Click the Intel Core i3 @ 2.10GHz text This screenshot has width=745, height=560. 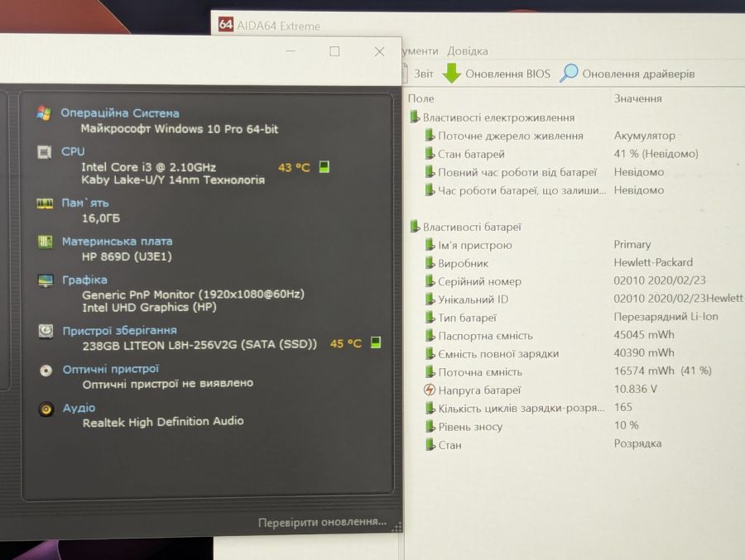(x=148, y=167)
